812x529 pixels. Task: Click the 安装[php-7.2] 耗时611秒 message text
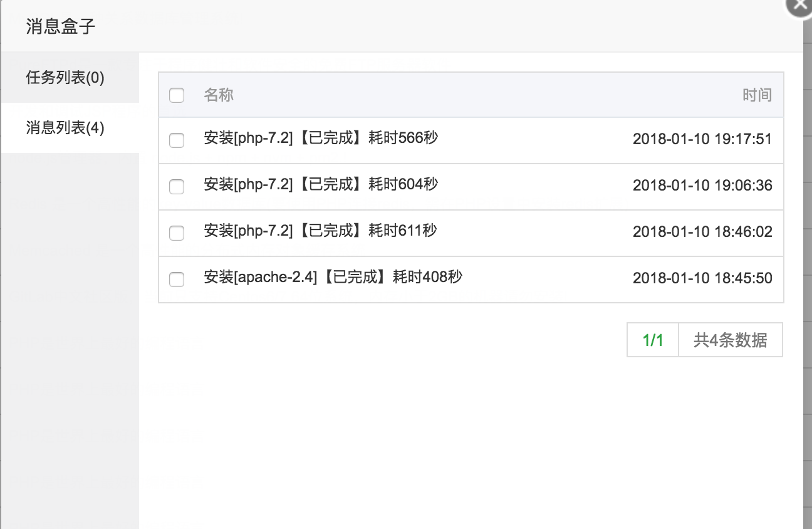tap(320, 231)
